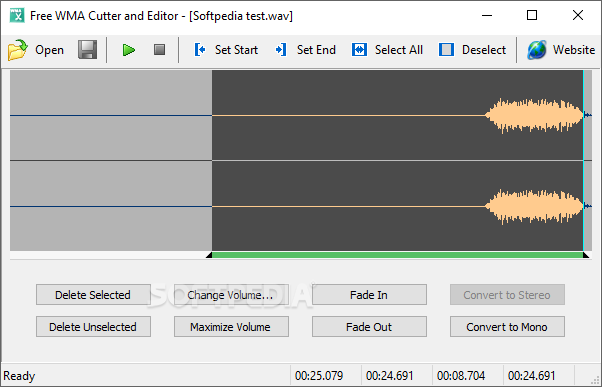
Task: Click the upper channel waveform burst
Action: [x=534, y=115]
